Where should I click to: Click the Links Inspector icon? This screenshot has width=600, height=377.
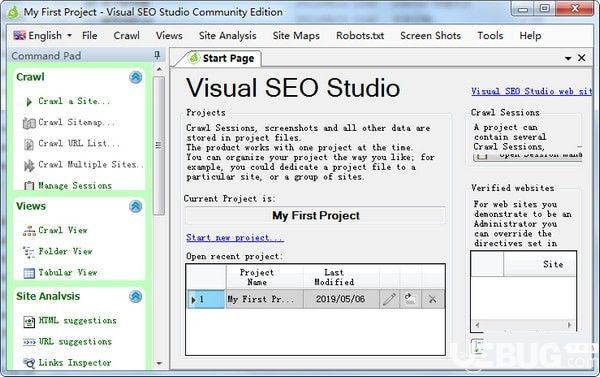pos(29,363)
